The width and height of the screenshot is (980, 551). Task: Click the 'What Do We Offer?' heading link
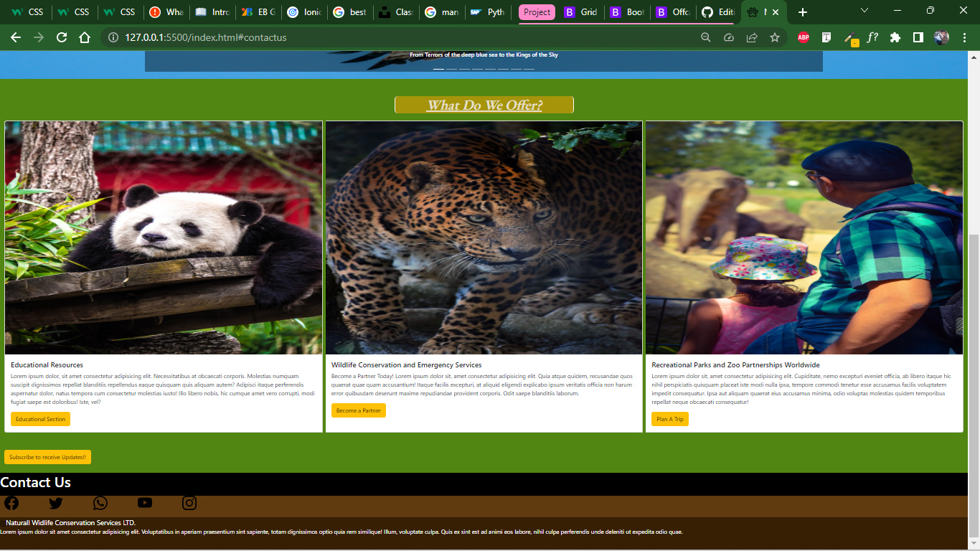(x=484, y=105)
